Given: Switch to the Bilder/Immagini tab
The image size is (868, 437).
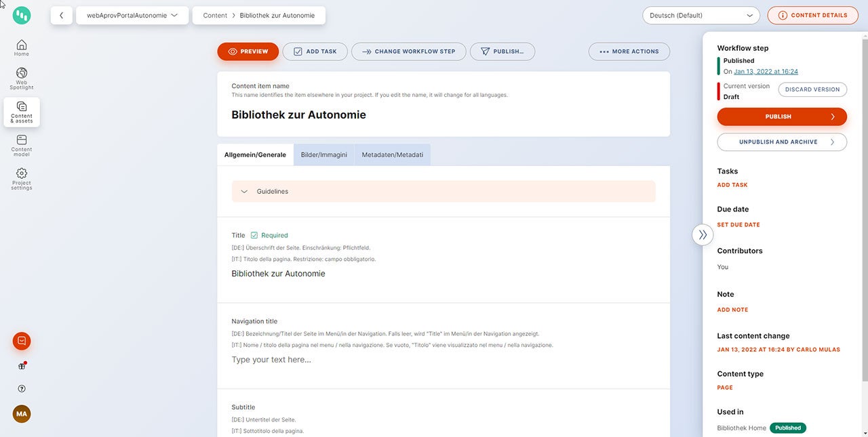Looking at the screenshot, I should (323, 155).
